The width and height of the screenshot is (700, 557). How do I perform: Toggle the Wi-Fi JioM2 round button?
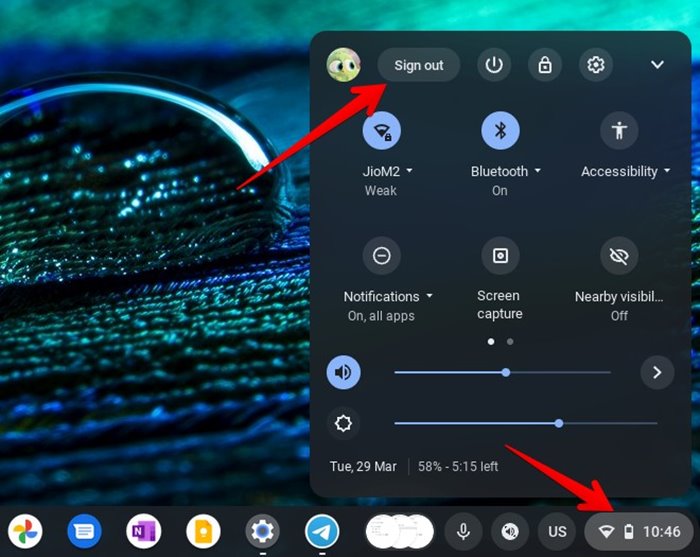point(382,130)
